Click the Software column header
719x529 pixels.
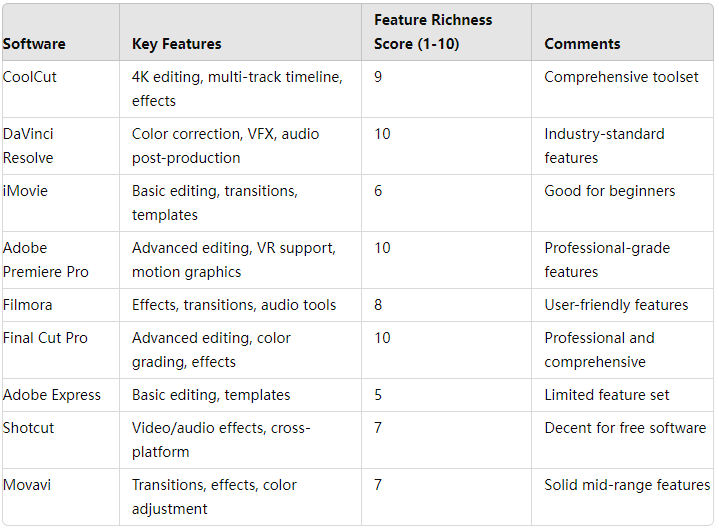coord(34,44)
